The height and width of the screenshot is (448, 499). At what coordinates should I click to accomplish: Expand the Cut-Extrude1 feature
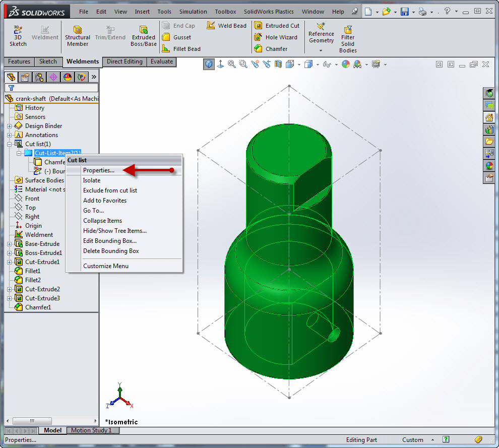10,262
